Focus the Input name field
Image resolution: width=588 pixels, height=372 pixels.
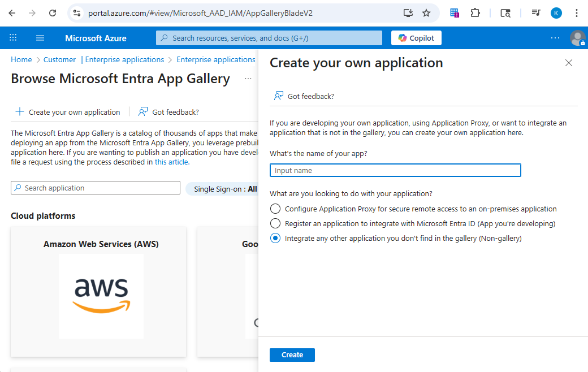tap(395, 170)
